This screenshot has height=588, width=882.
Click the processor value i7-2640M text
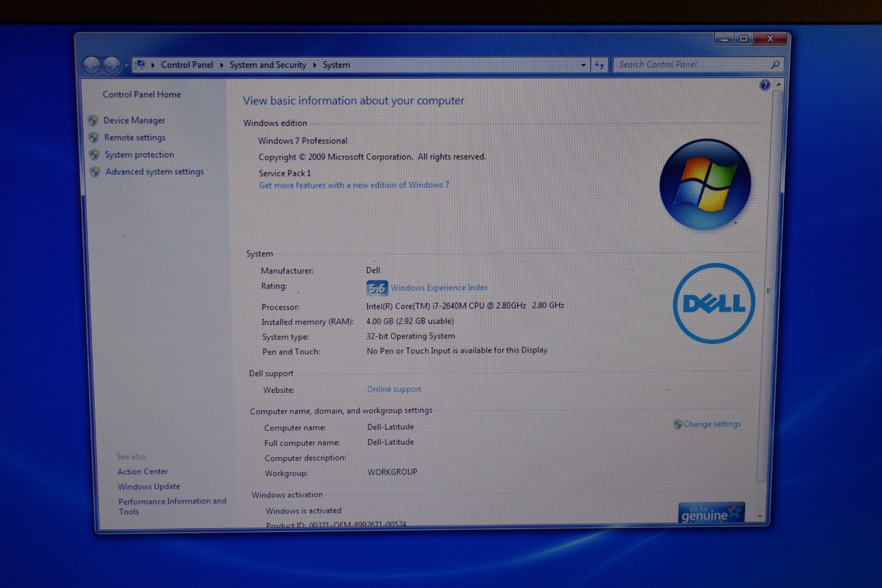(465, 305)
